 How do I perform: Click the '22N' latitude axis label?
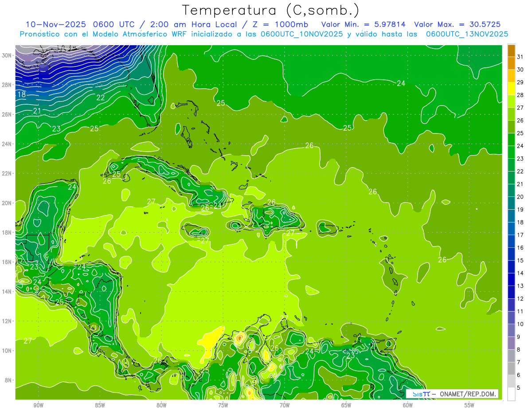7,173
